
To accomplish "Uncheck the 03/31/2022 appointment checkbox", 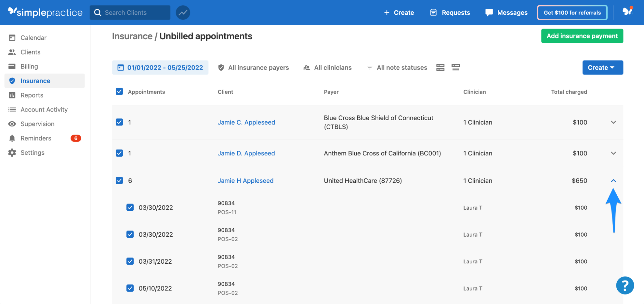I will pyautogui.click(x=130, y=261).
